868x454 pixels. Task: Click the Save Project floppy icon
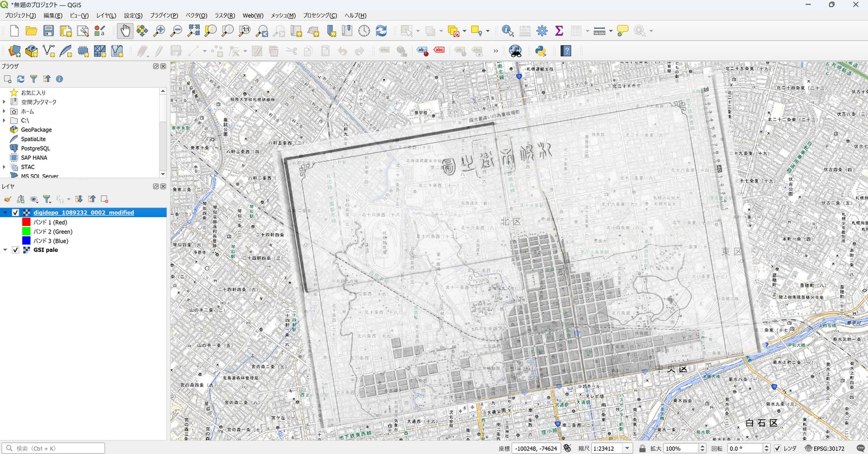coord(49,31)
